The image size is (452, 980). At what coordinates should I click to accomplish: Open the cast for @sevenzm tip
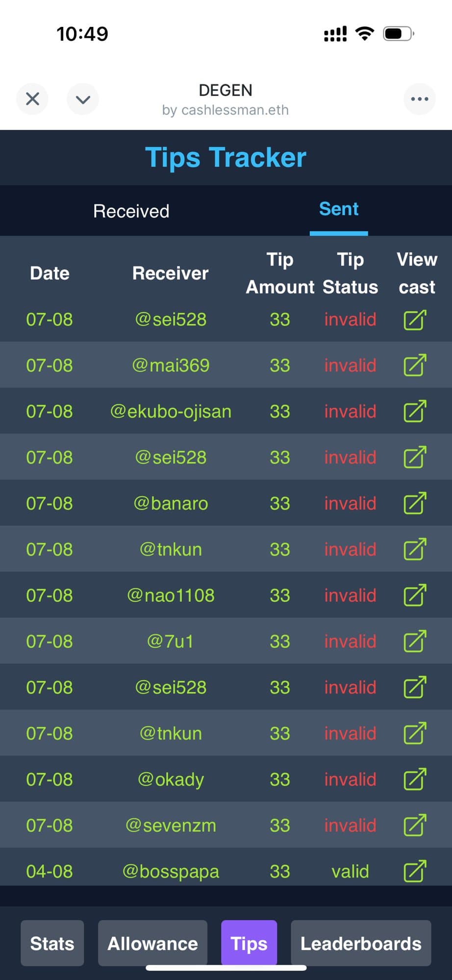click(415, 826)
